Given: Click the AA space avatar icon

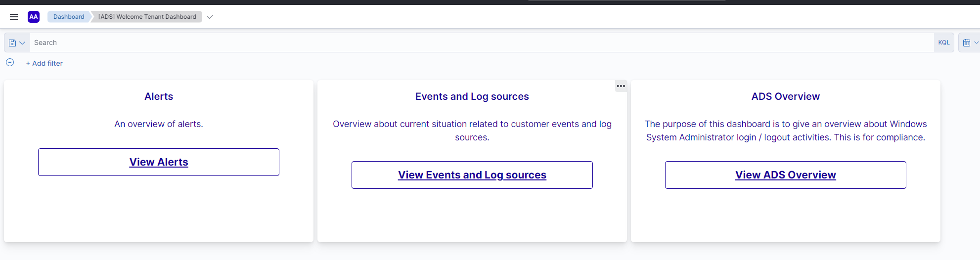Looking at the screenshot, I should 34,17.
